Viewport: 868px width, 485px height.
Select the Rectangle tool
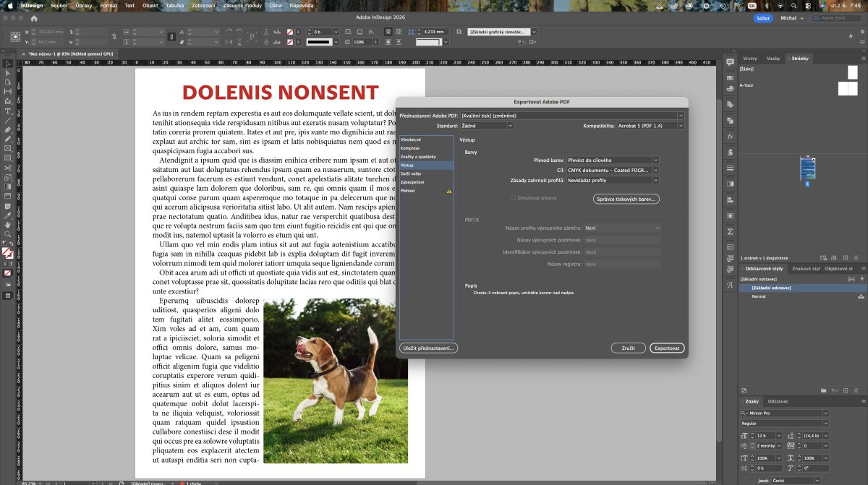click(x=8, y=158)
